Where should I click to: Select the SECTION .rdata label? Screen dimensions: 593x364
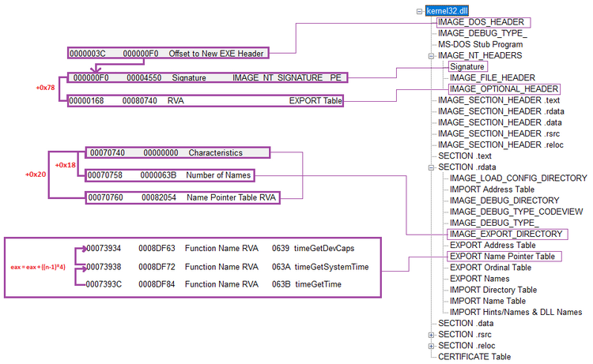(x=467, y=167)
